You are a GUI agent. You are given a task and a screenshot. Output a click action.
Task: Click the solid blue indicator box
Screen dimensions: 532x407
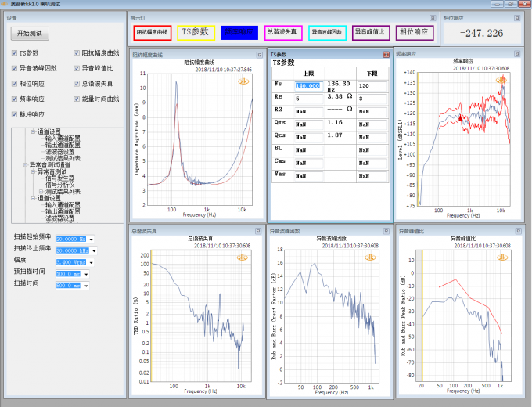tap(239, 33)
